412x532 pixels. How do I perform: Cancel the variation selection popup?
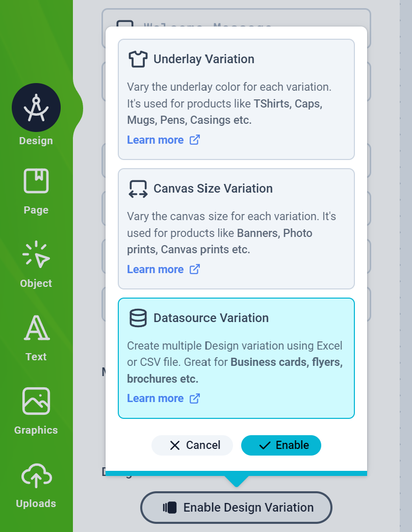(x=192, y=445)
